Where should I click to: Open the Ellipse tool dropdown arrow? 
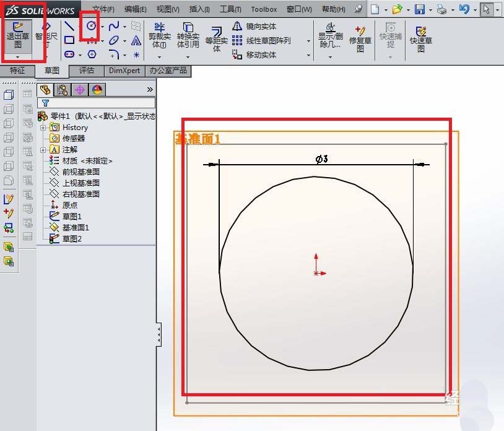click(x=124, y=41)
